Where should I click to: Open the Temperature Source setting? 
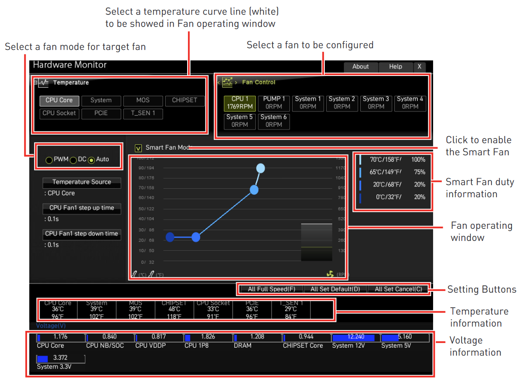82,183
